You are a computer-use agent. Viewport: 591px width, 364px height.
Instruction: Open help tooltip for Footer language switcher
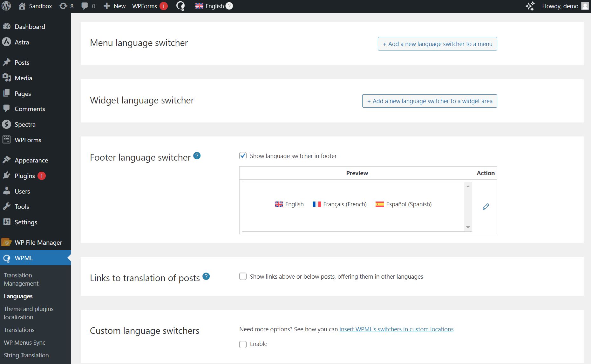pyautogui.click(x=197, y=156)
